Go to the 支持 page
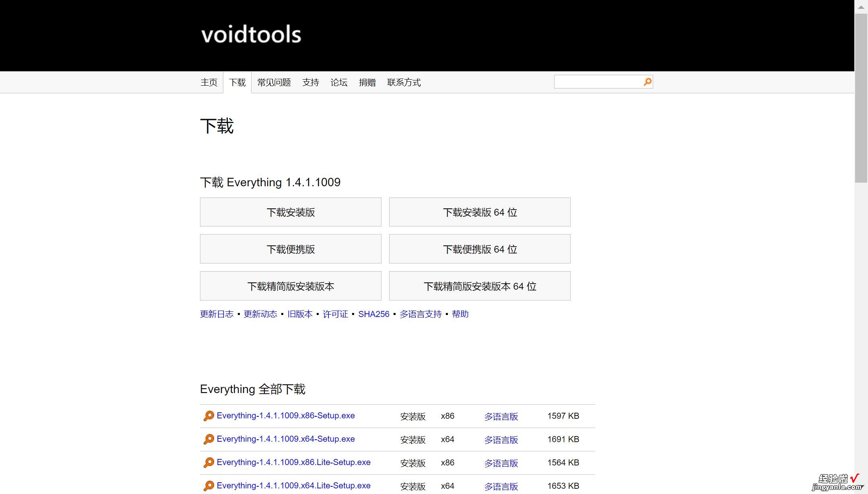 [x=311, y=82]
